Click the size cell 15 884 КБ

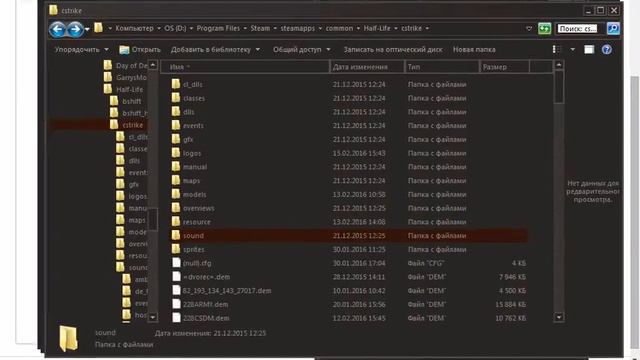(510, 304)
